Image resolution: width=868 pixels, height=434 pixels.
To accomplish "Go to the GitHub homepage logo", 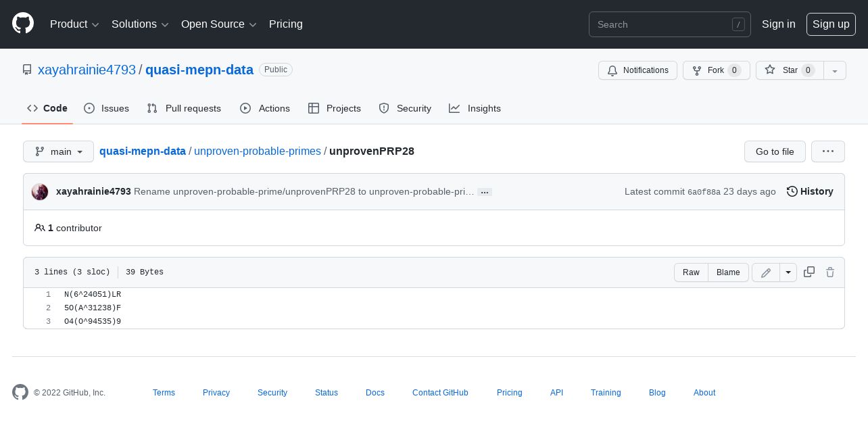I will tap(23, 24).
